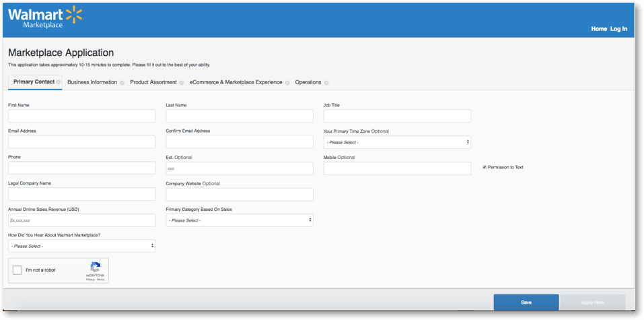Click Annual Online Sales Revenue field
This screenshot has height=320, width=644.
click(81, 220)
